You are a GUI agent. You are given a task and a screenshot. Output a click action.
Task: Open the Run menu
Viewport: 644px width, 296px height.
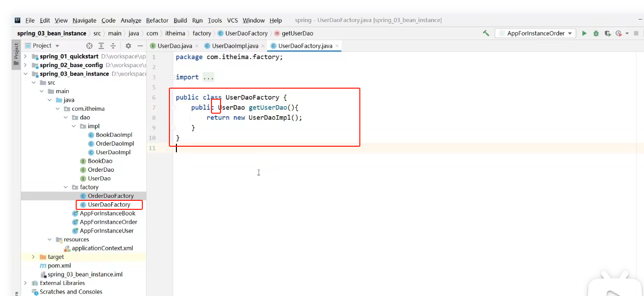pyautogui.click(x=197, y=21)
